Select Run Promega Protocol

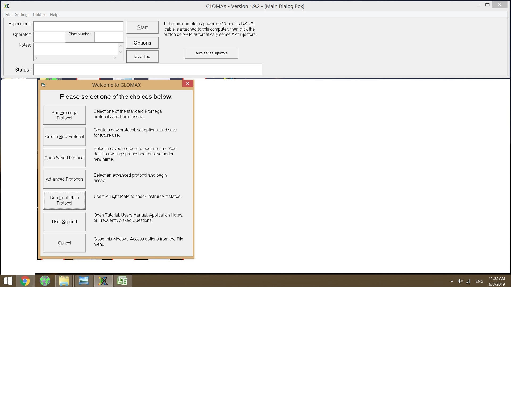click(x=64, y=115)
